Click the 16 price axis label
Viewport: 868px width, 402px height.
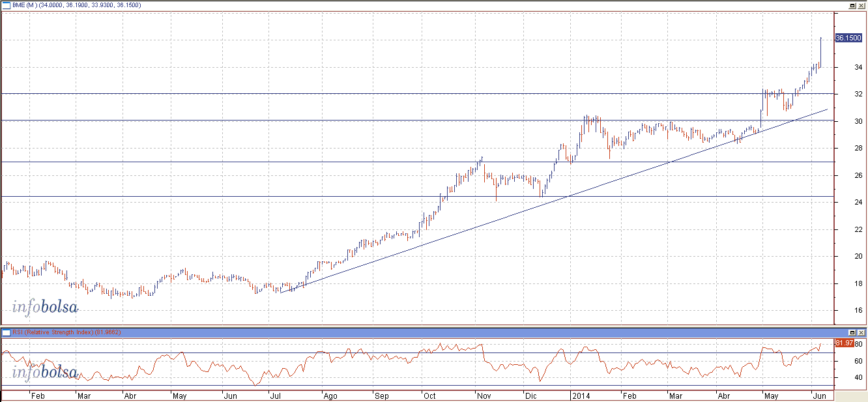[x=858, y=311]
